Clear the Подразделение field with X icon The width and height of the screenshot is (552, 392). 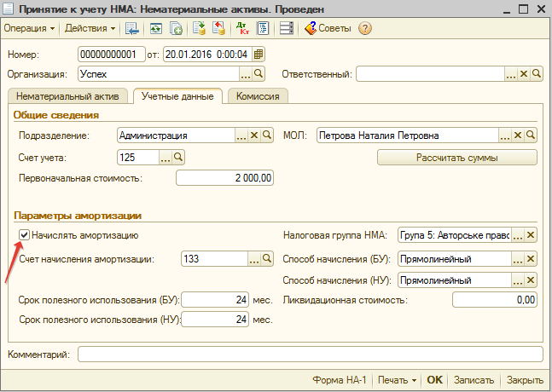tap(253, 135)
